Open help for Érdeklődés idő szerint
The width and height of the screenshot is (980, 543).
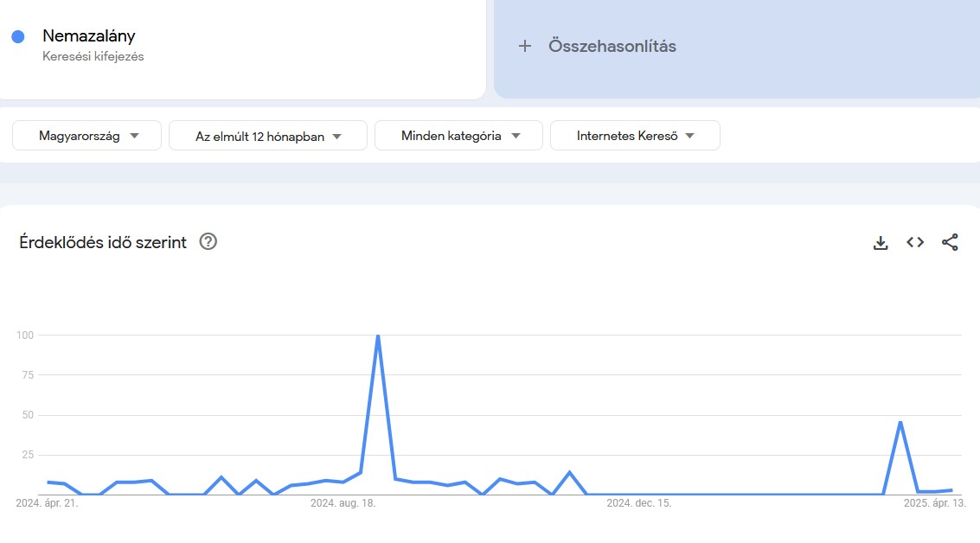tap(208, 242)
